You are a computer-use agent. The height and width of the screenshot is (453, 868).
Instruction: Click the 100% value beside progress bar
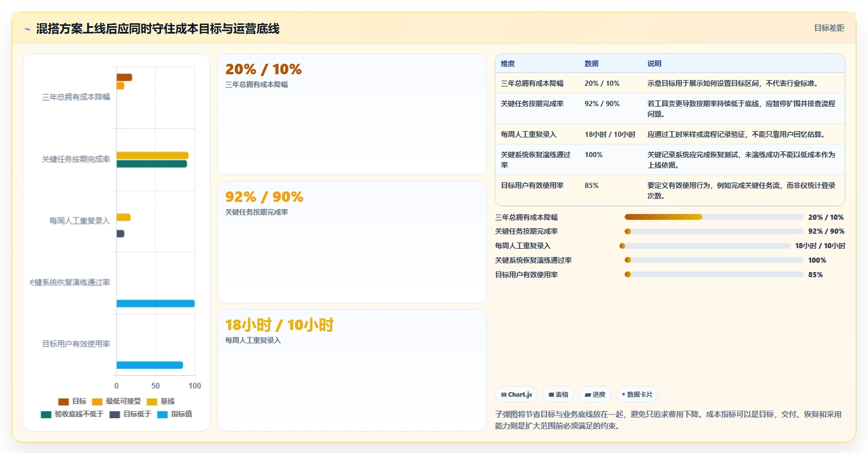[817, 260]
